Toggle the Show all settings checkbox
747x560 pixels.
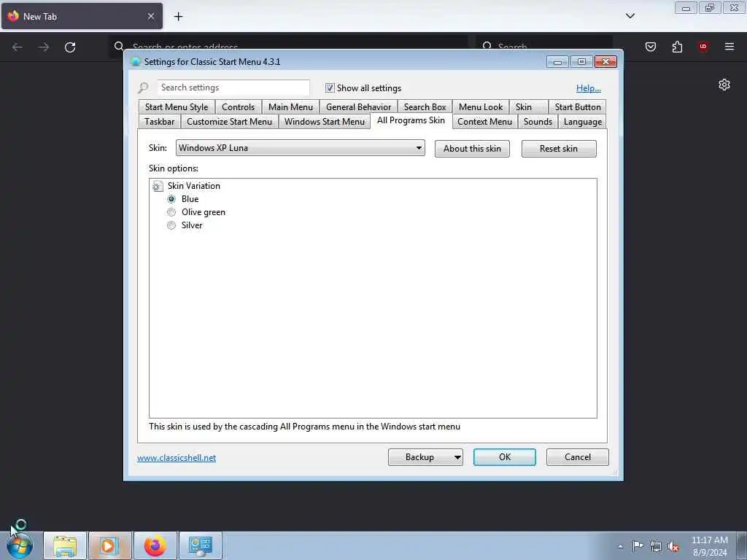point(330,87)
